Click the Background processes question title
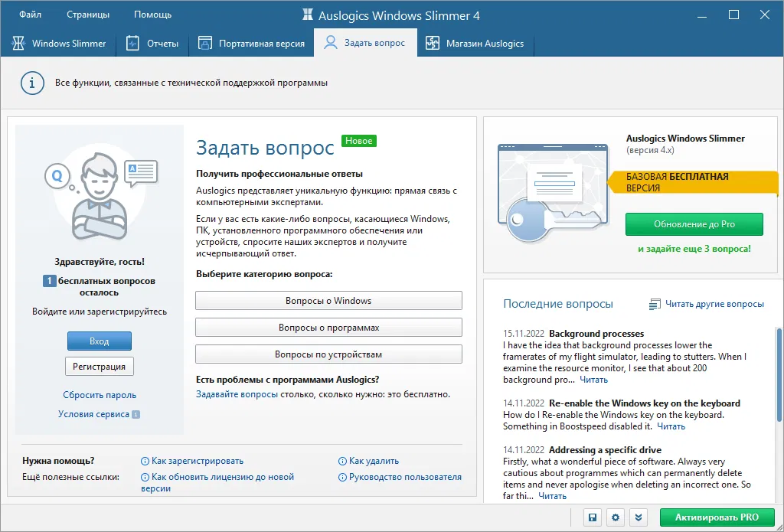The height and width of the screenshot is (532, 784). (x=596, y=334)
